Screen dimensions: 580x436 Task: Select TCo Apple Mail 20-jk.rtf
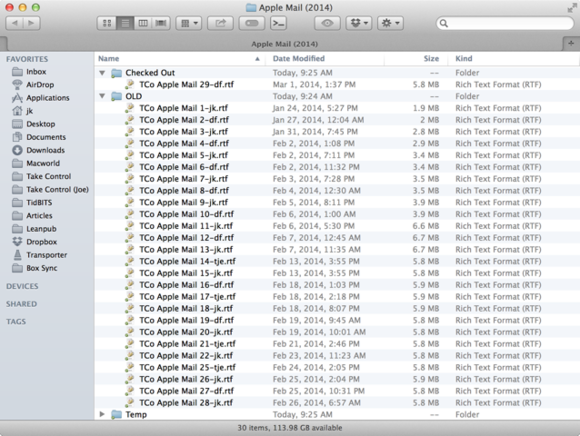pos(186,332)
